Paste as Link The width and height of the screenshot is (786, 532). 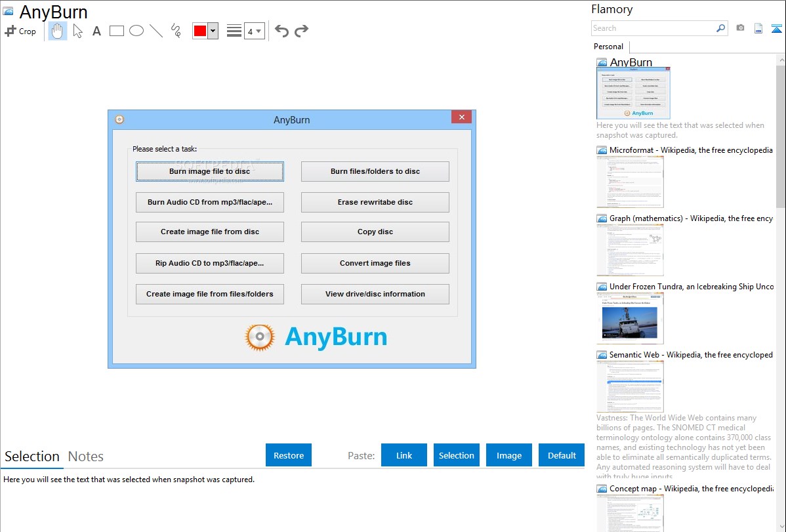click(x=404, y=455)
